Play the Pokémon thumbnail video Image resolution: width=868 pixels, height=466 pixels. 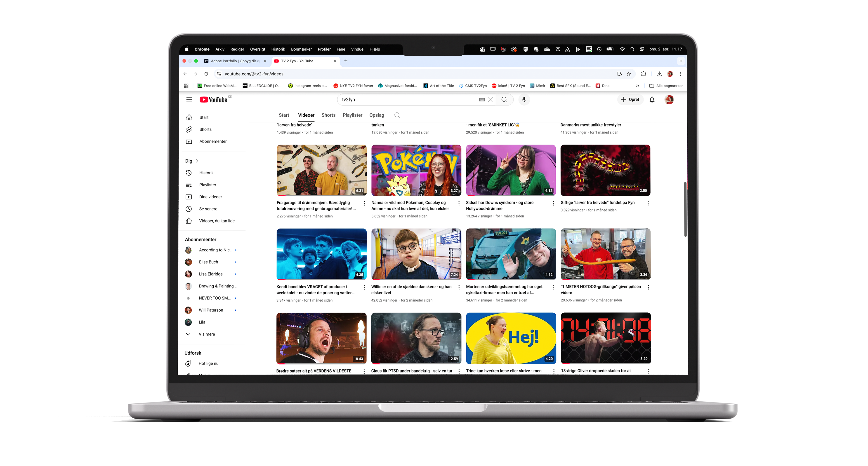coord(416,170)
